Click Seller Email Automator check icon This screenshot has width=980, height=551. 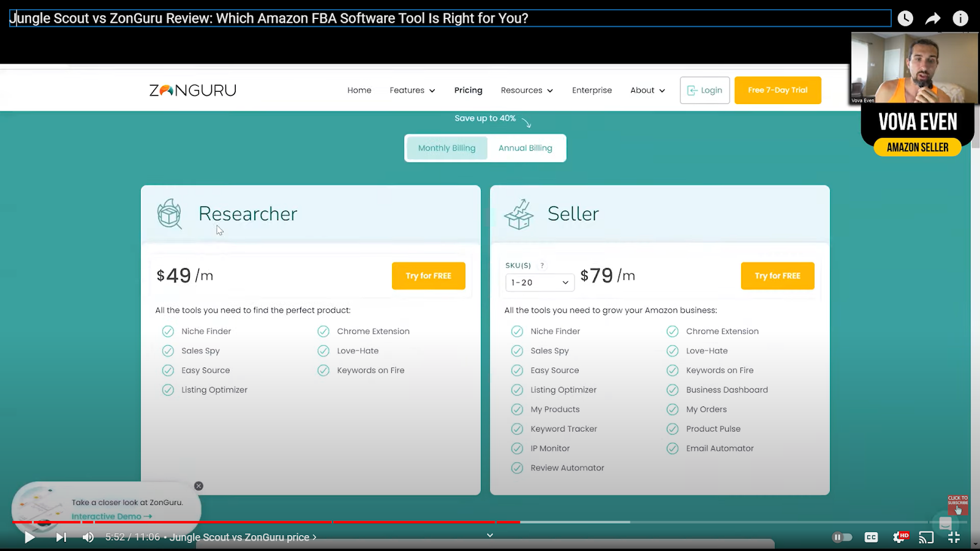[x=673, y=449]
